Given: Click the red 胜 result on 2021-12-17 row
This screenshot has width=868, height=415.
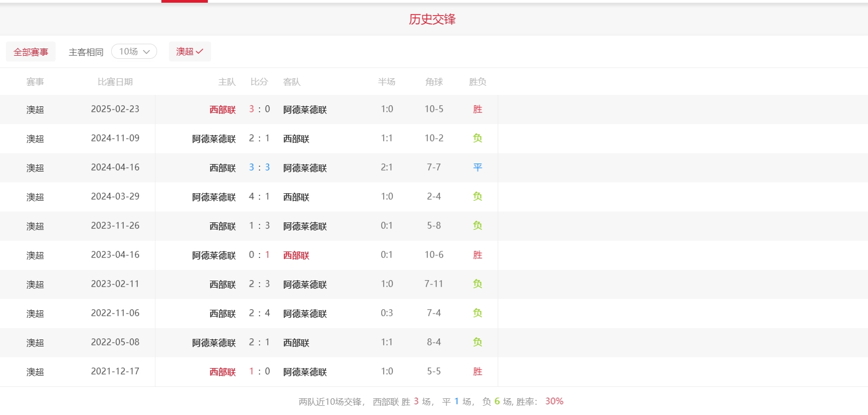Looking at the screenshot, I should click(477, 372).
